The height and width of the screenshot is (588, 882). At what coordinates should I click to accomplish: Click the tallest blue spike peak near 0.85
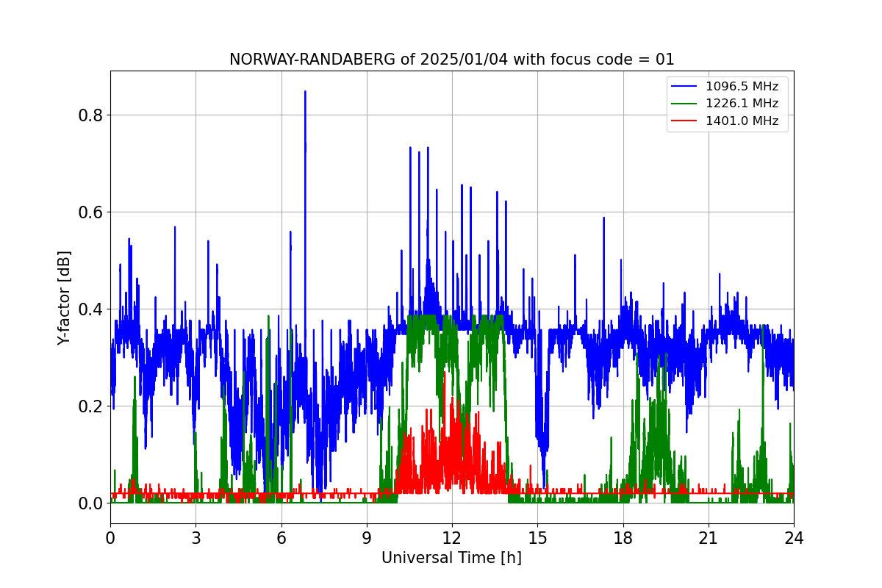tap(305, 93)
